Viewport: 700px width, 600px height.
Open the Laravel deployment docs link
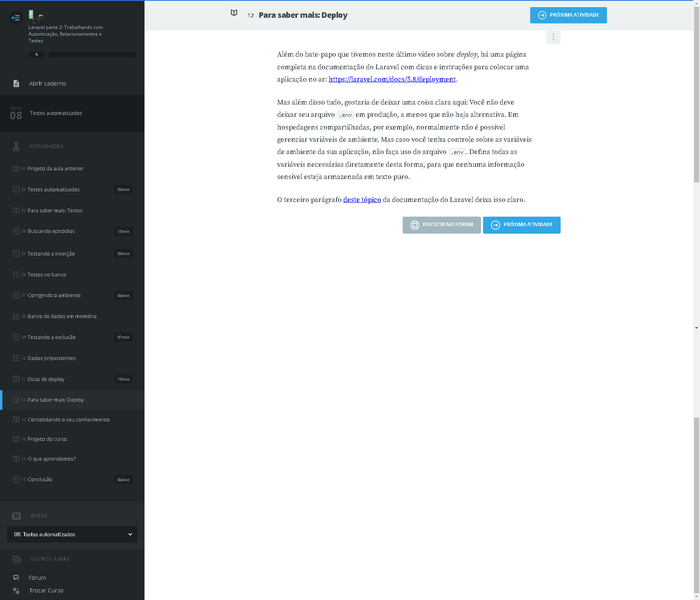392,79
